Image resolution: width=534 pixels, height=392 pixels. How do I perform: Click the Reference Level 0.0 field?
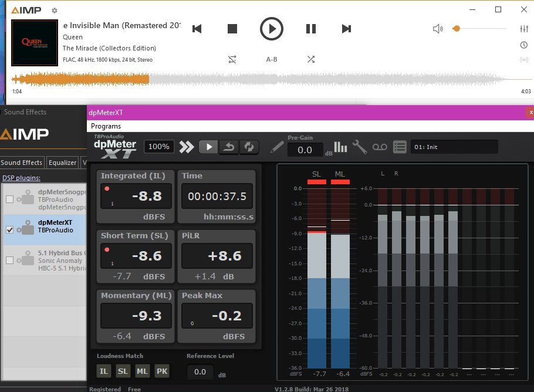200,371
